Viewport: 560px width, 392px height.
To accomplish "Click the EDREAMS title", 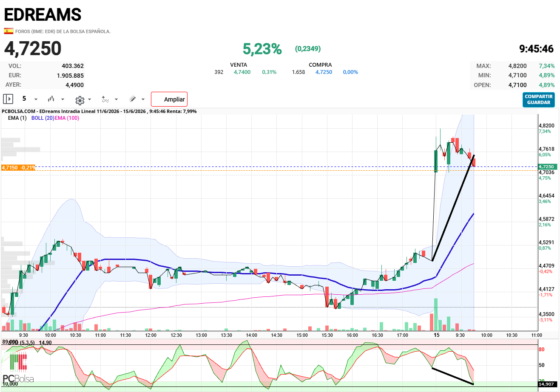I will [43, 15].
